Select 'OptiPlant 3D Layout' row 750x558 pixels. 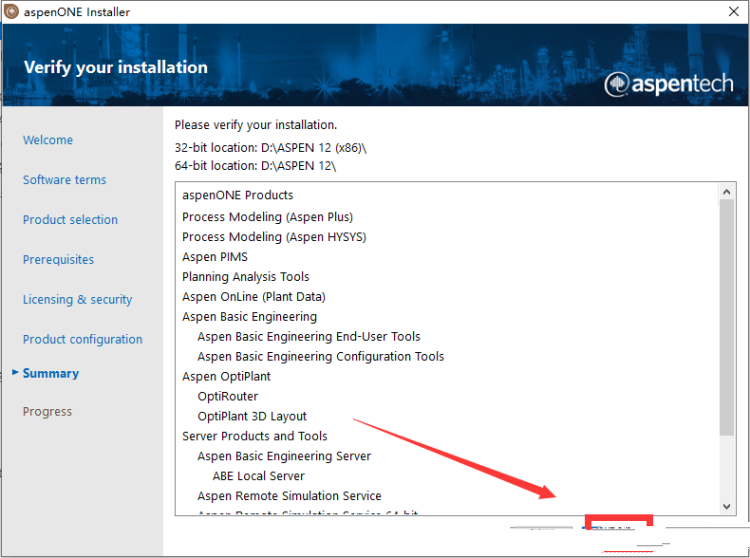tap(252, 416)
